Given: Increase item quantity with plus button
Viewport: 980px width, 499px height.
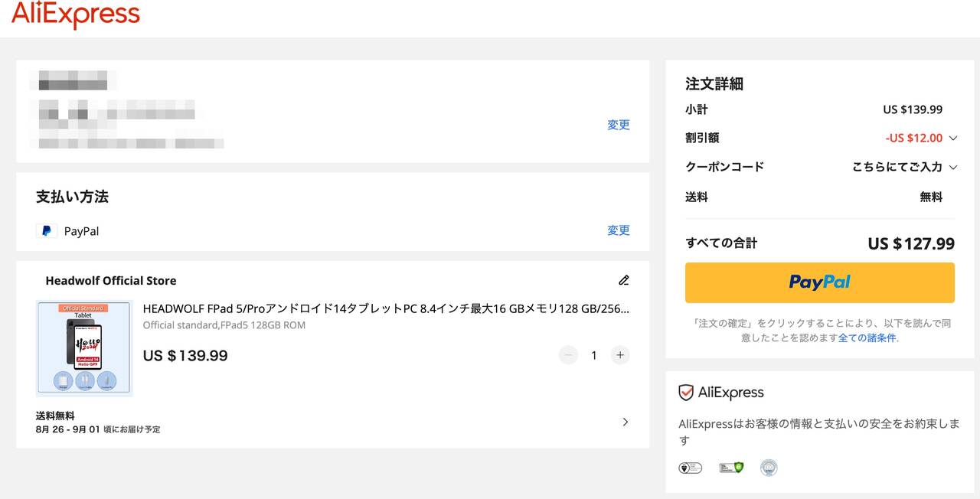Looking at the screenshot, I should pyautogui.click(x=620, y=355).
